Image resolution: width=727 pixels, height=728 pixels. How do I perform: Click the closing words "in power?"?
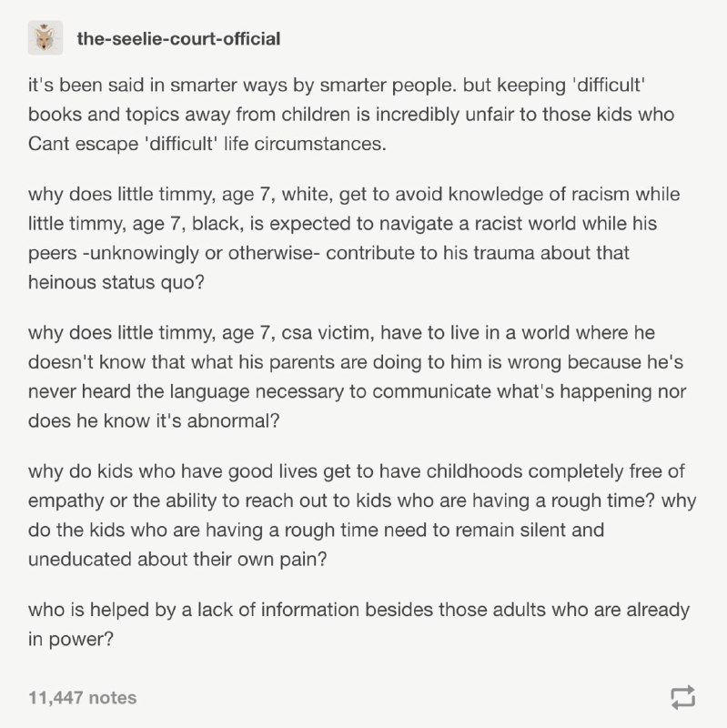[71, 640]
